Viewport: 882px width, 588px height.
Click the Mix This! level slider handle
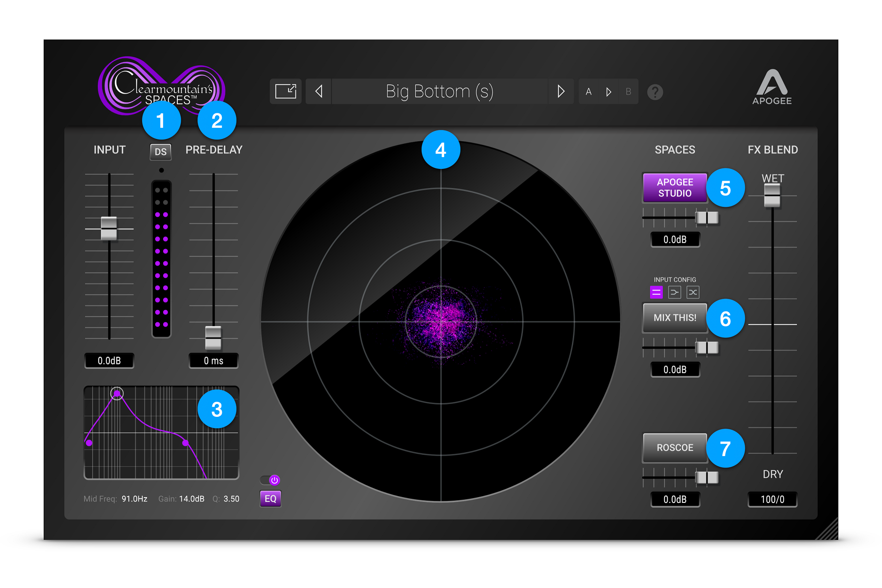[707, 348]
